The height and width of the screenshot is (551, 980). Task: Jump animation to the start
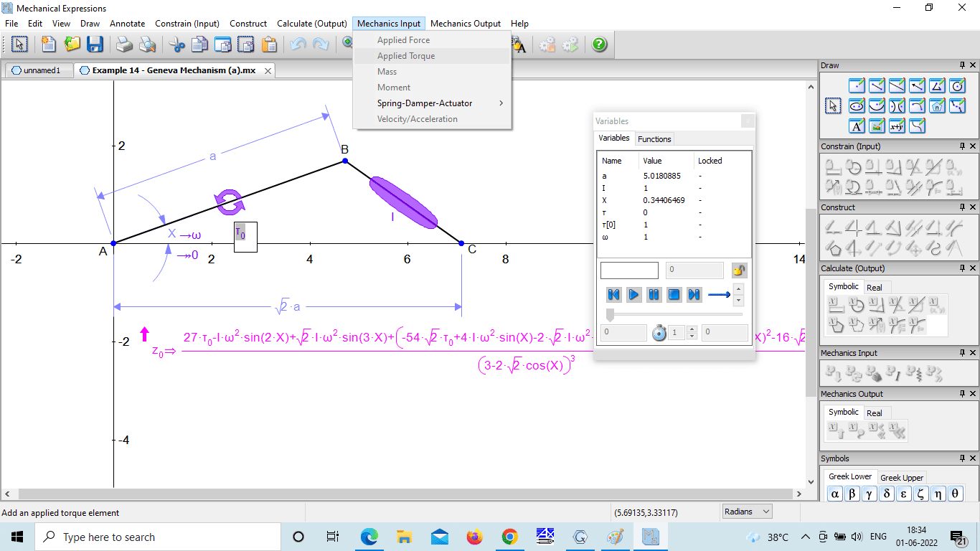(613, 294)
